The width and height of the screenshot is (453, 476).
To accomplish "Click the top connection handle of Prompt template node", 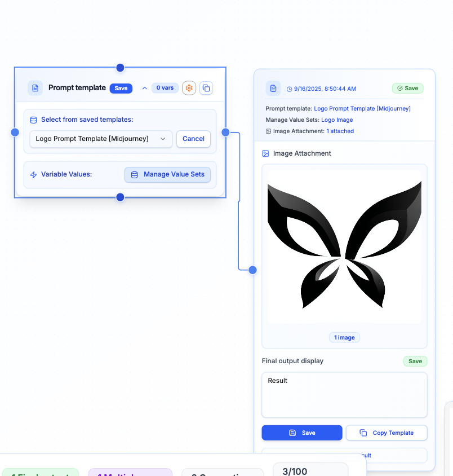I will coord(120,68).
